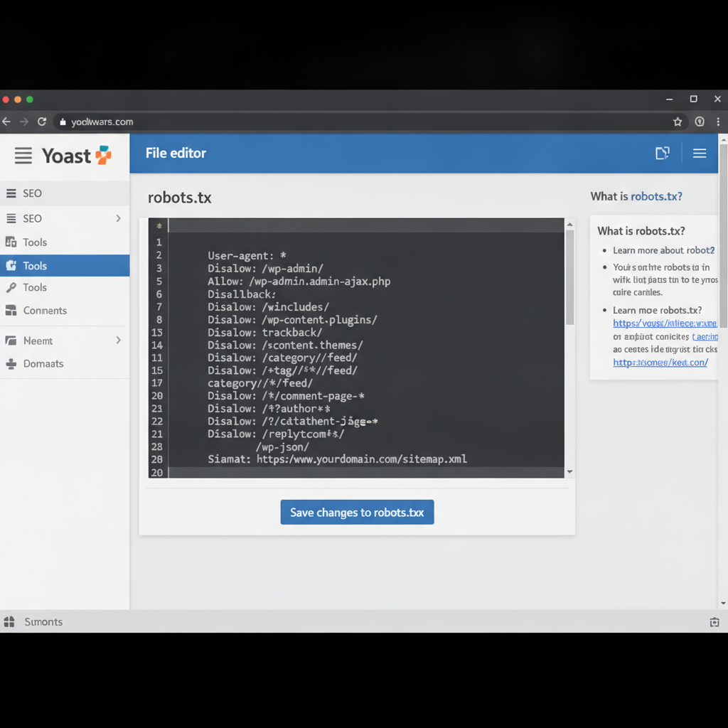
Task: Click the 'File editor' header title
Action: [x=176, y=154]
